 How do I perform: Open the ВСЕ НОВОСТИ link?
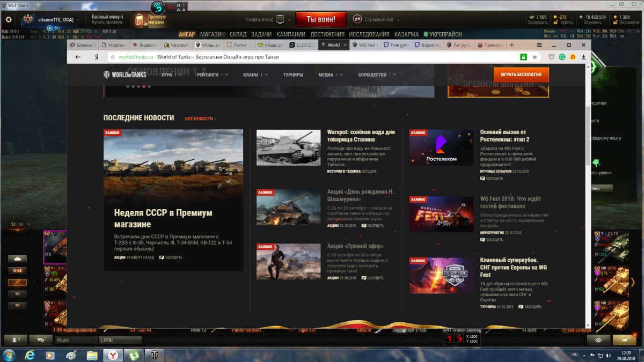(200, 119)
